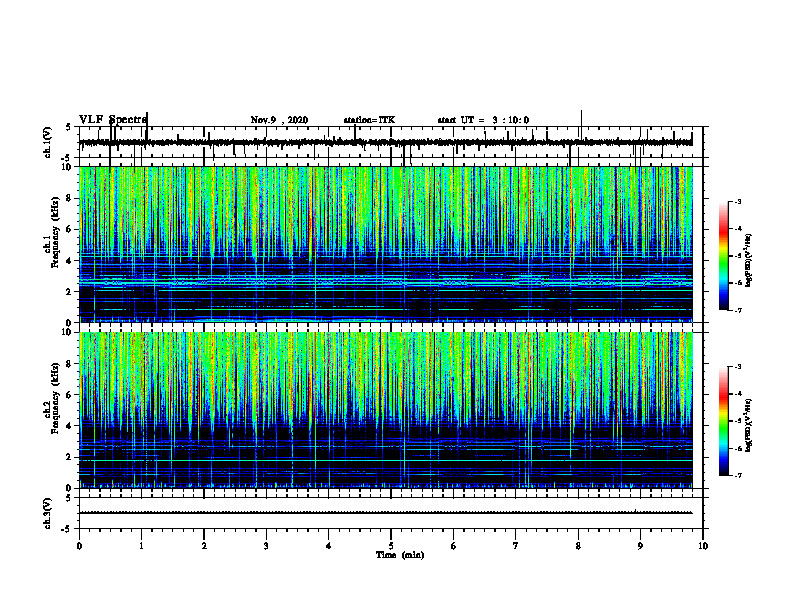Click the ch.1 spectrogram "8" kHz tick label
The image size is (792, 612).
click(x=70, y=198)
